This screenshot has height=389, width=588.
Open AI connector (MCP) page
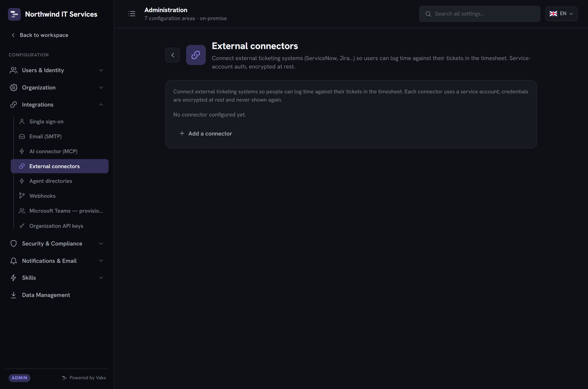(x=59, y=151)
